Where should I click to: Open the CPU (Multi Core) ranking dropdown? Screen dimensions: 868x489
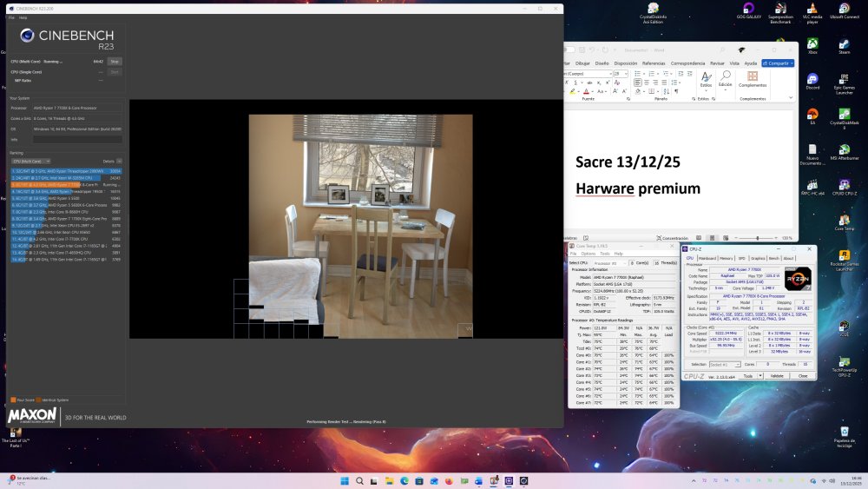point(31,162)
